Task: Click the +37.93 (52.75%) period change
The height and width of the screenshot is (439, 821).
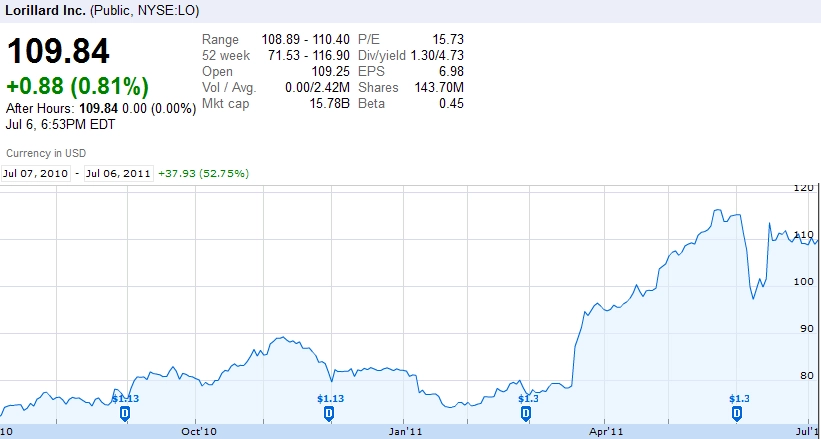Action: pos(203,173)
